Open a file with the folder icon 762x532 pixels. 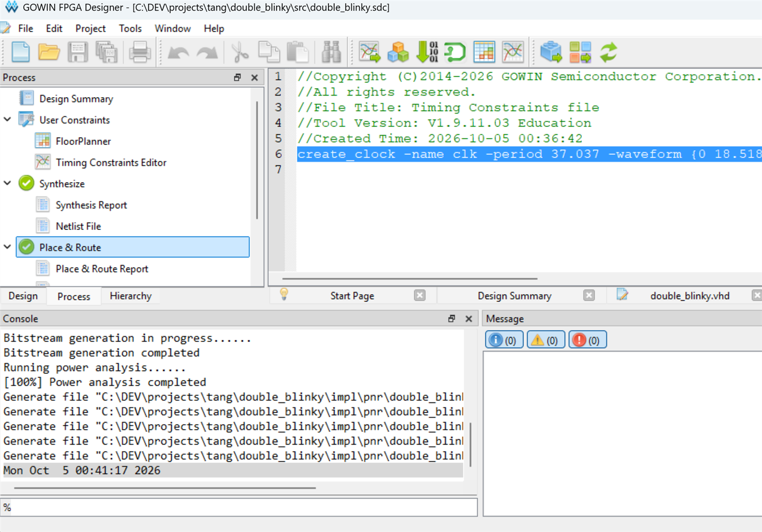point(49,52)
